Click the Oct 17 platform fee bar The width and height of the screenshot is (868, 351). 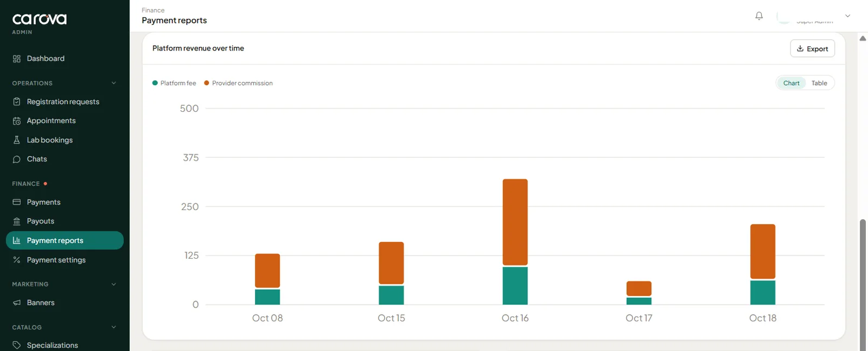pos(639,301)
